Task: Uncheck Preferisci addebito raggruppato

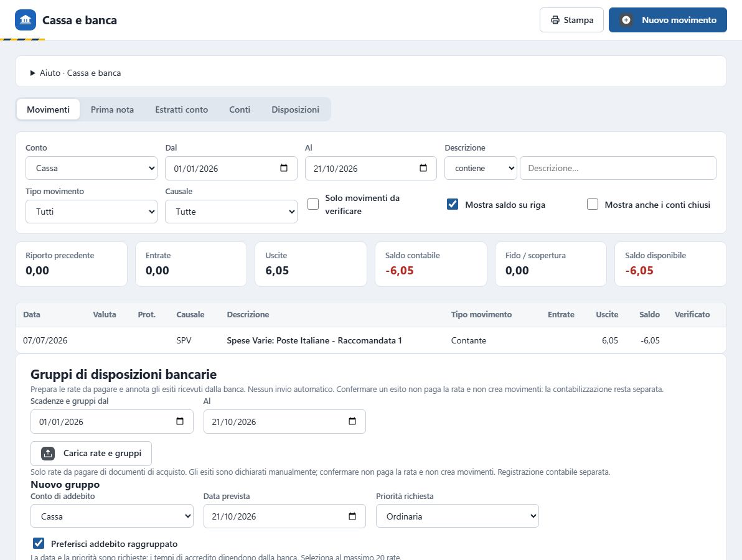Action: 39,543
